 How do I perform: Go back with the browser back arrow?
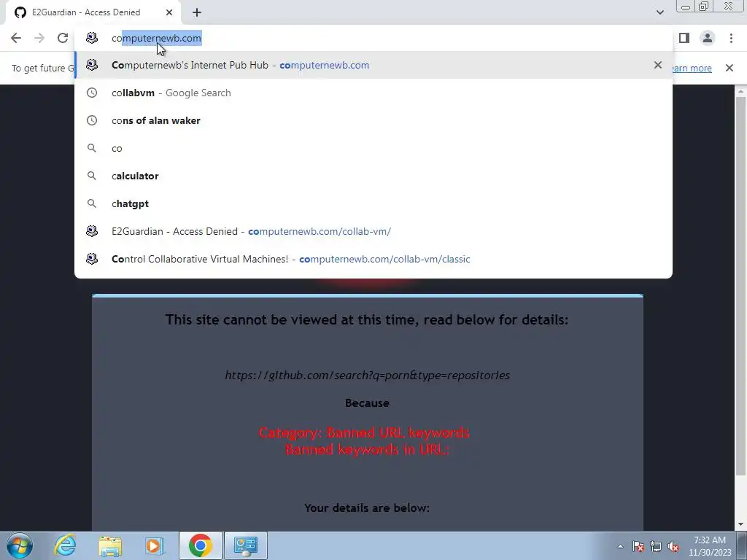16,38
